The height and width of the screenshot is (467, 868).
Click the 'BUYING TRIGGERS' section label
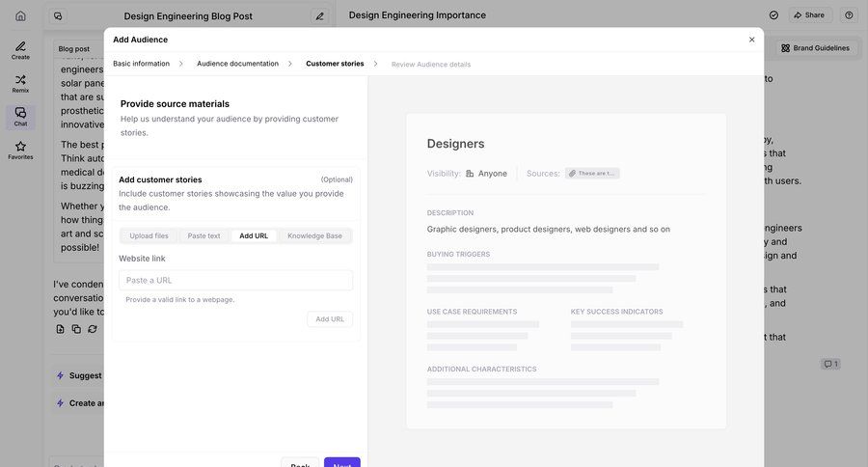pos(458,255)
